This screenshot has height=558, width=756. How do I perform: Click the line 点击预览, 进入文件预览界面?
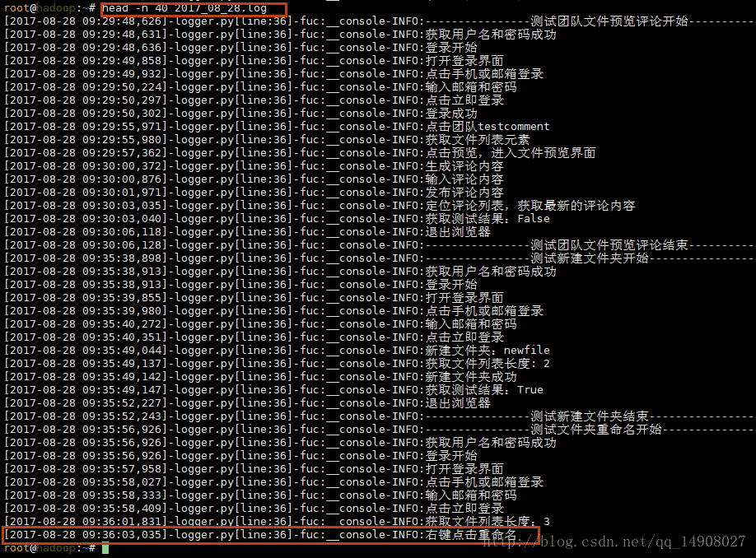(301, 153)
